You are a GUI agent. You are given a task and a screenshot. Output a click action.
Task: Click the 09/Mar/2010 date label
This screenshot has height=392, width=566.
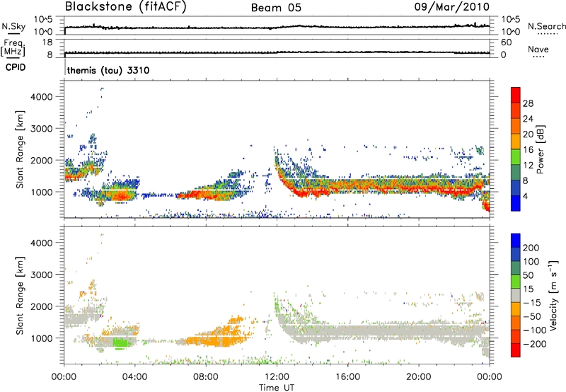[x=451, y=6]
